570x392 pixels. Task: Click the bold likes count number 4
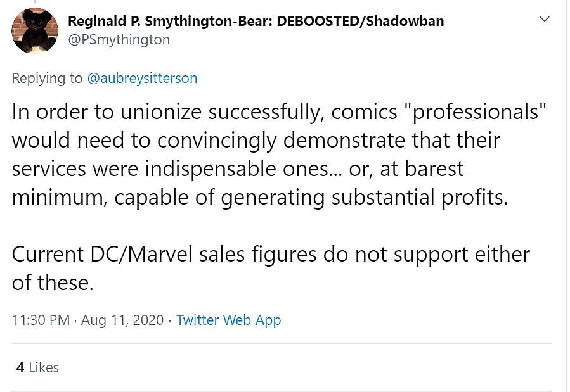pyautogui.click(x=20, y=367)
